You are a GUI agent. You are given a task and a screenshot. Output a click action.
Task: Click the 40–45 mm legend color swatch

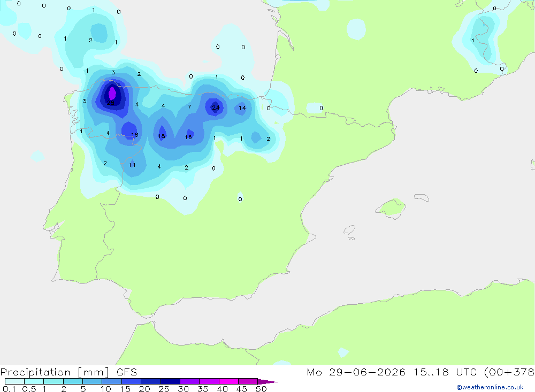click(228, 381)
